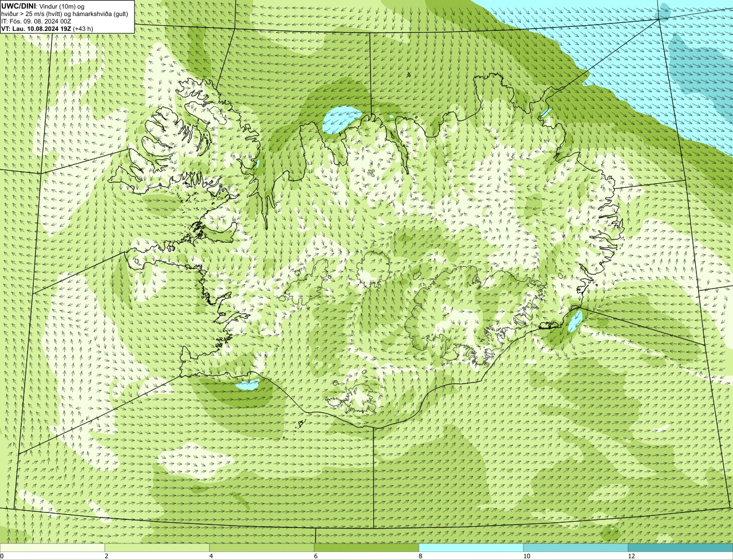Select the 6–8 m/s dark green legend segment
Screen dimensions: 733x560
pyautogui.click(x=366, y=547)
